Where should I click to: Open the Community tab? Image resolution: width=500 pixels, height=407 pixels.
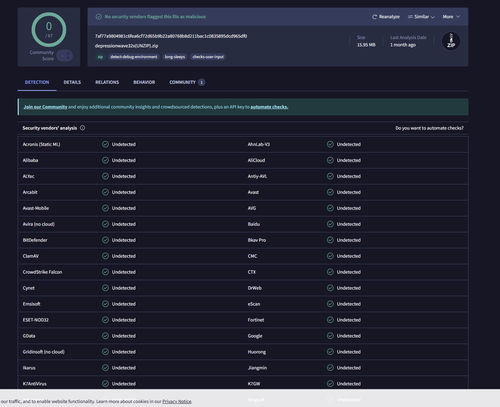pyautogui.click(x=187, y=82)
